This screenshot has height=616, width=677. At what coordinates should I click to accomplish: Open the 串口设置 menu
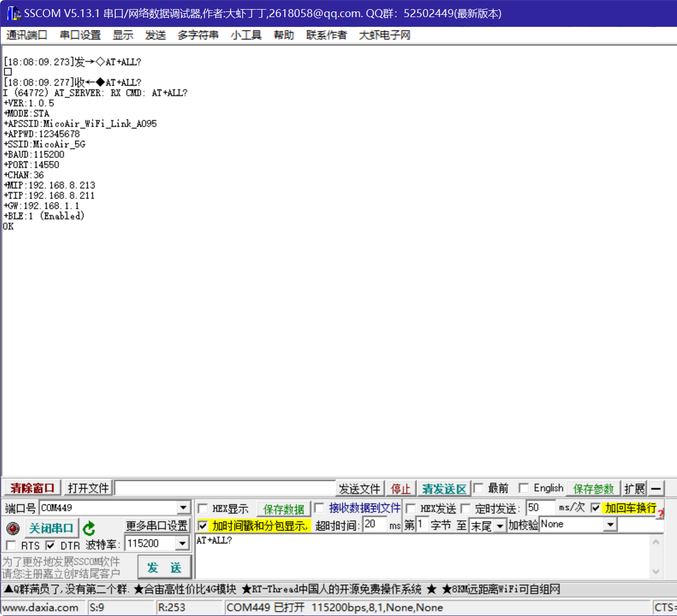(80, 35)
